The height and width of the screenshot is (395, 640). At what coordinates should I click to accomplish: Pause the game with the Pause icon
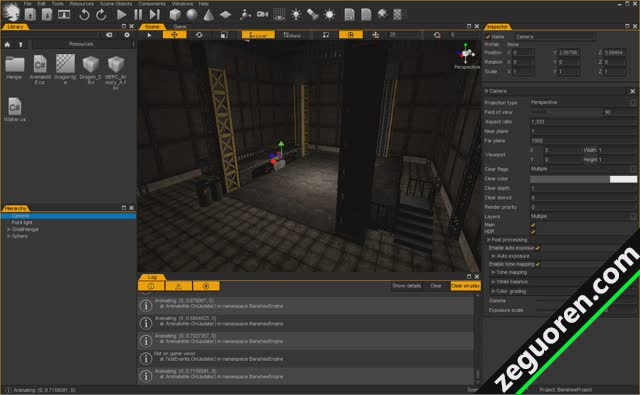pyautogui.click(x=138, y=15)
